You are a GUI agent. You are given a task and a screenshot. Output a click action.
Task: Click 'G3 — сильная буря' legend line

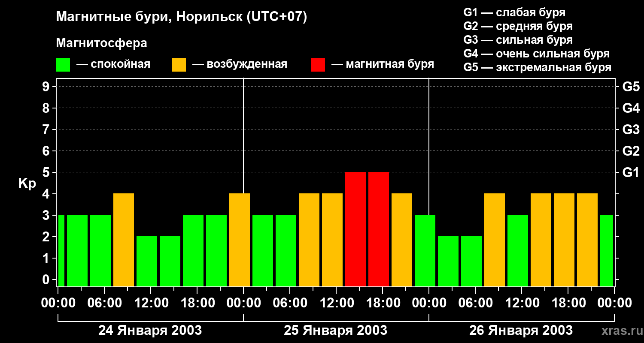518,40
